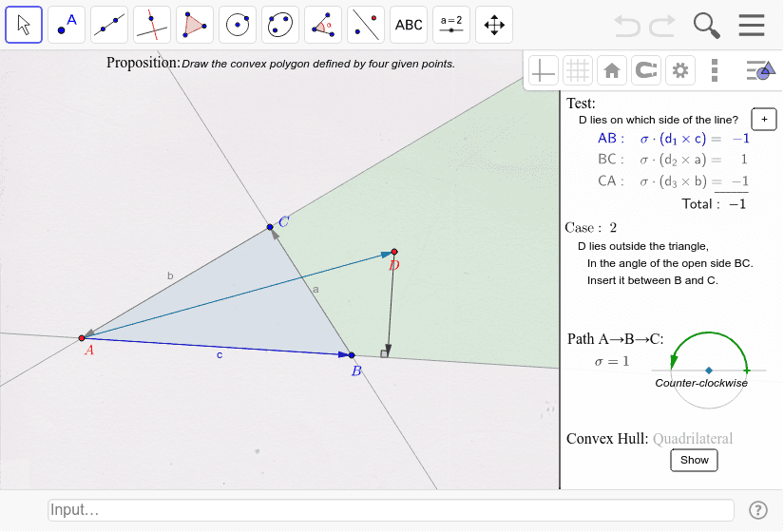Select the ABC Text tool
Image resolution: width=784 pixels, height=532 pixels.
click(409, 25)
